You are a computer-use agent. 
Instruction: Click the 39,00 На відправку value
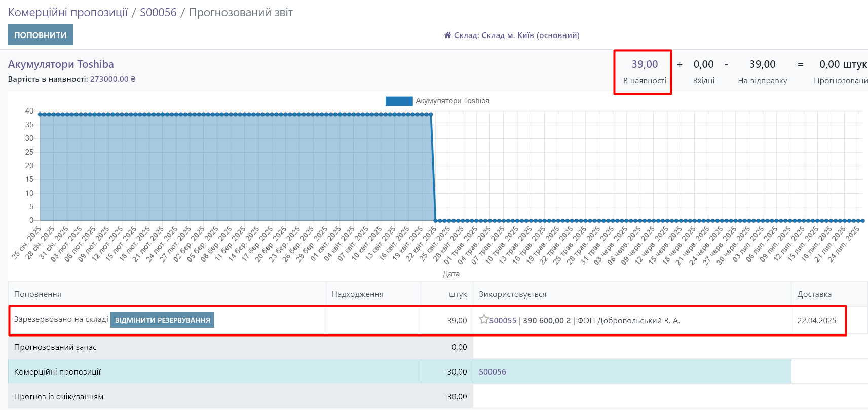(762, 64)
